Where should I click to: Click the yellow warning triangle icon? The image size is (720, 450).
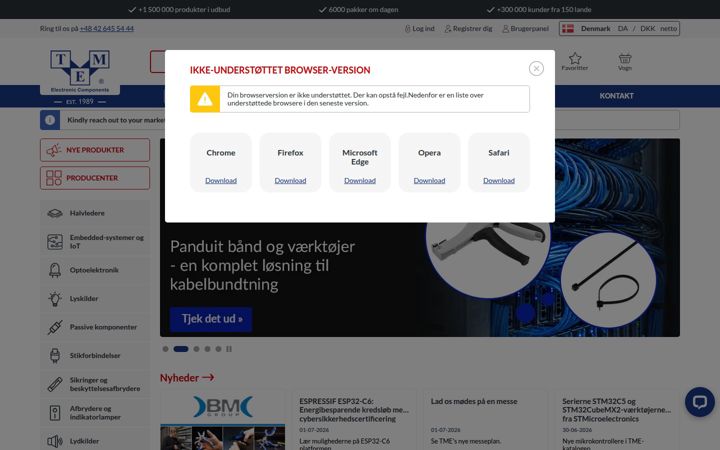tap(205, 99)
